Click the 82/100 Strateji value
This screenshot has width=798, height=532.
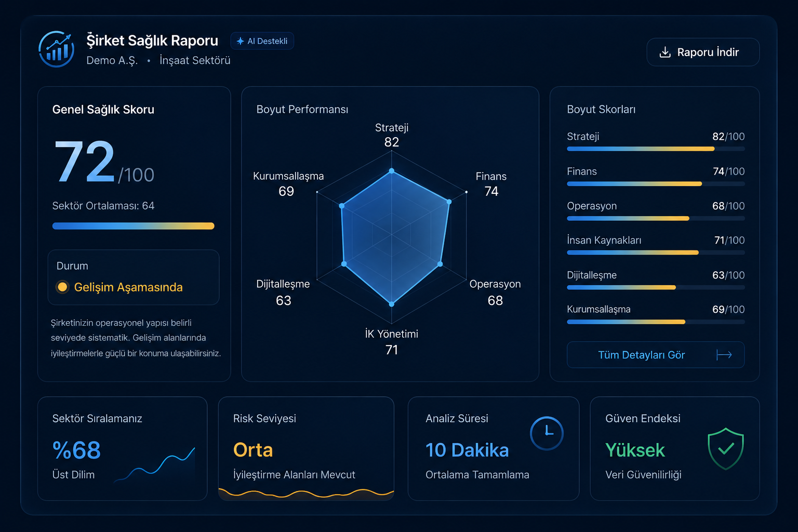pyautogui.click(x=728, y=137)
